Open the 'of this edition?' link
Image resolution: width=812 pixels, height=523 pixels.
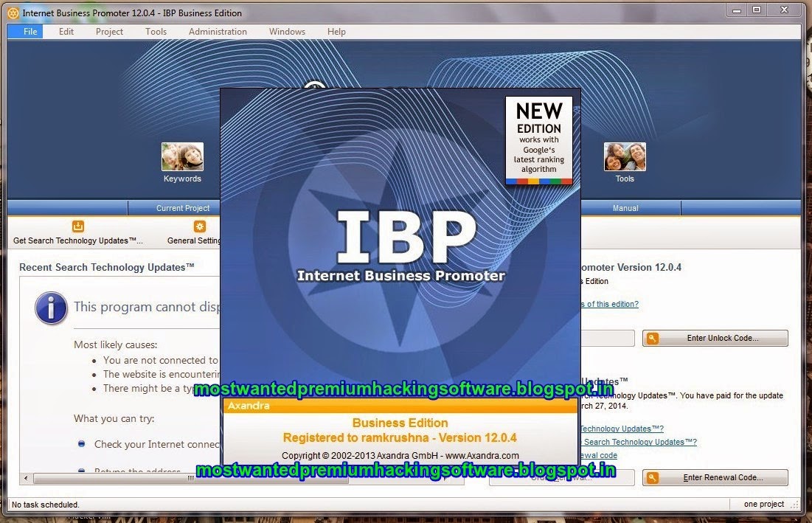tap(610, 304)
